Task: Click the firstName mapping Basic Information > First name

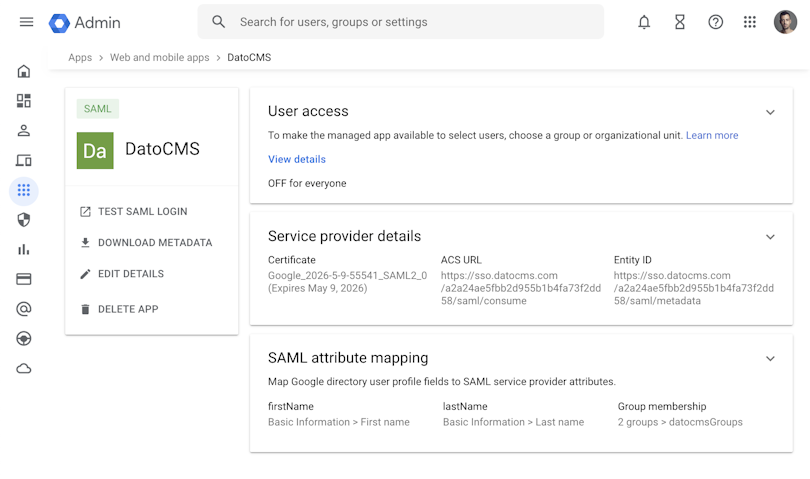Action: click(x=339, y=422)
